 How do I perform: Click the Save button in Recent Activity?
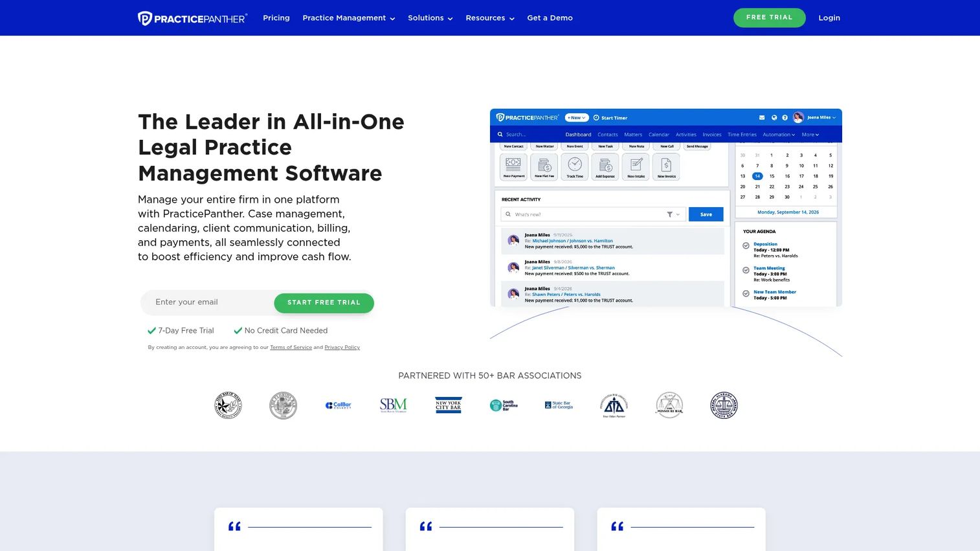pyautogui.click(x=706, y=214)
